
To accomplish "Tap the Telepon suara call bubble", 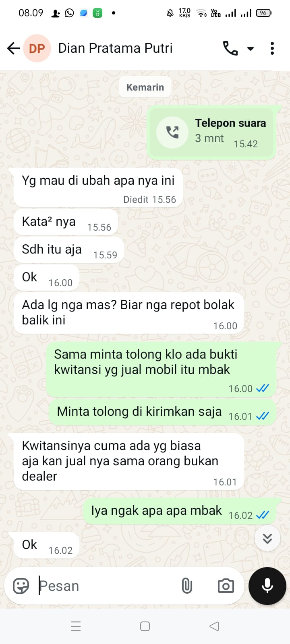I will click(x=211, y=132).
